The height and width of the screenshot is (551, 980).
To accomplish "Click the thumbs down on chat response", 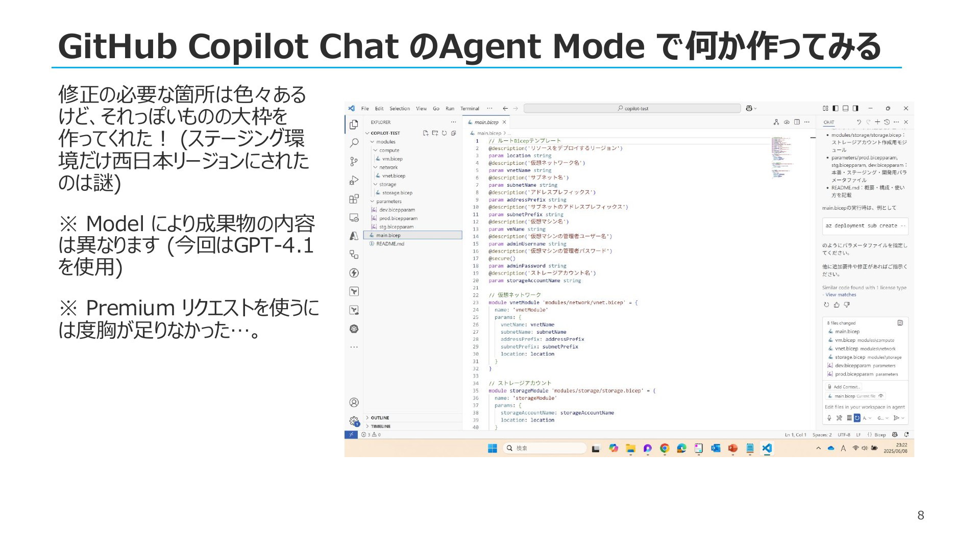I will pyautogui.click(x=847, y=305).
